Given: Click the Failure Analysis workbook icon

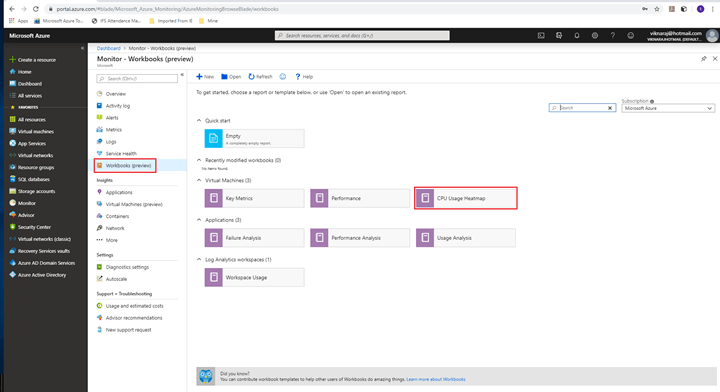Looking at the screenshot, I should (214, 238).
